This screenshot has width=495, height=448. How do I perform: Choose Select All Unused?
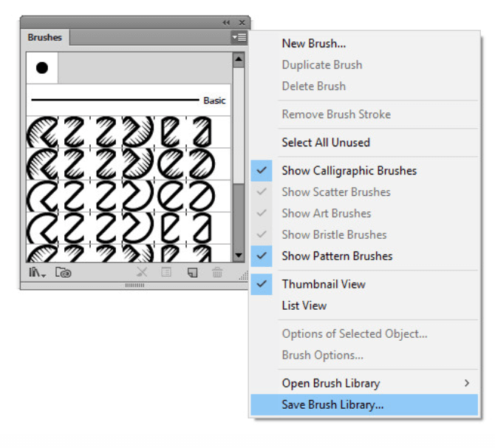(364, 142)
